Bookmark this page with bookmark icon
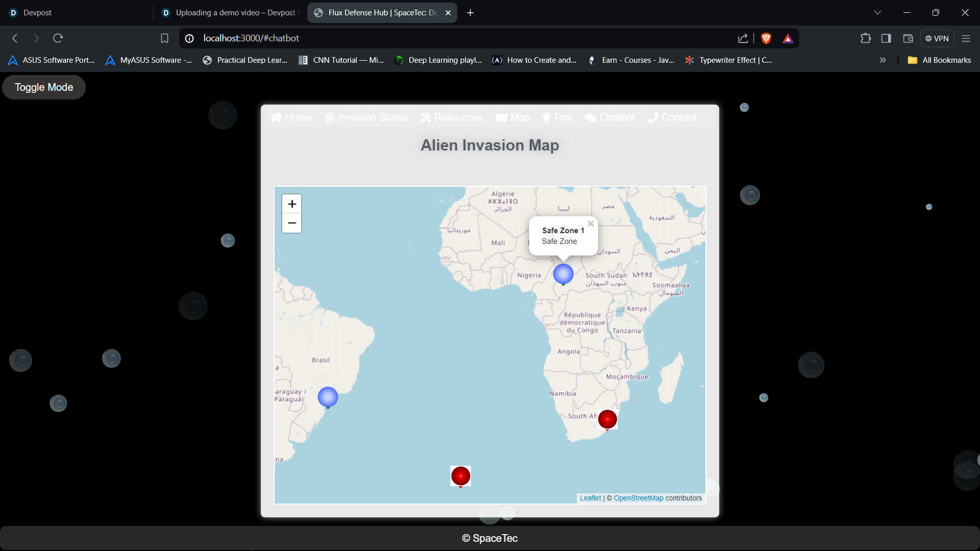This screenshot has width=980, height=551. pos(164,38)
